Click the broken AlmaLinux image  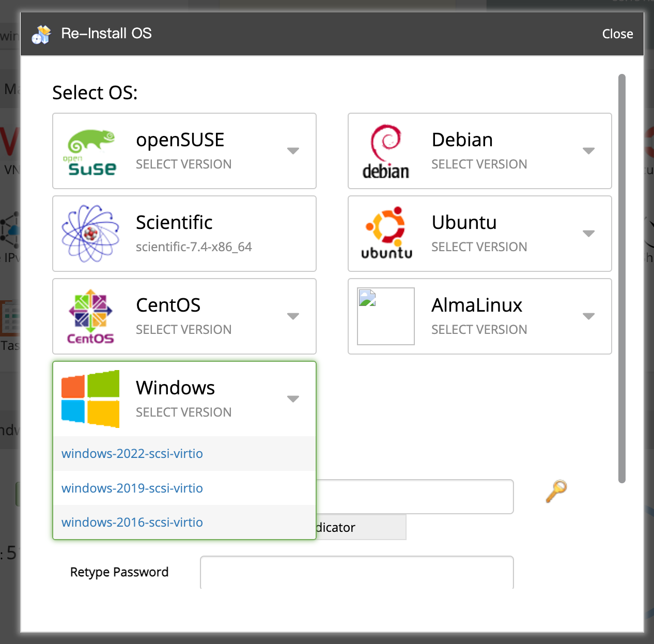[x=386, y=316]
